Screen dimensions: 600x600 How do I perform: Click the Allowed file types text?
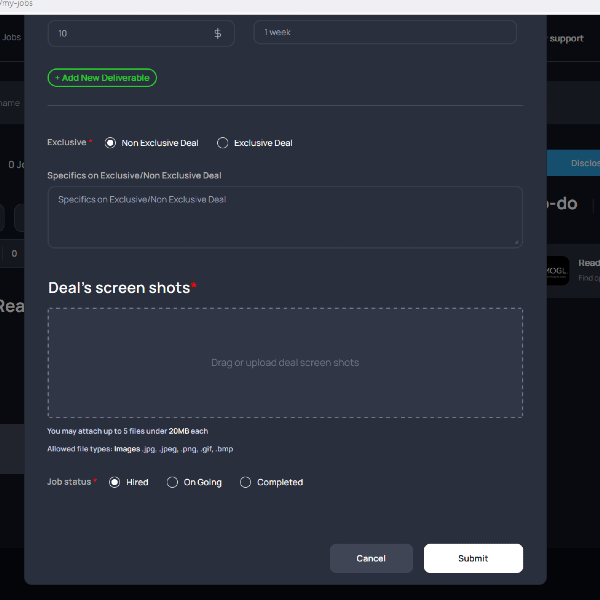point(140,449)
